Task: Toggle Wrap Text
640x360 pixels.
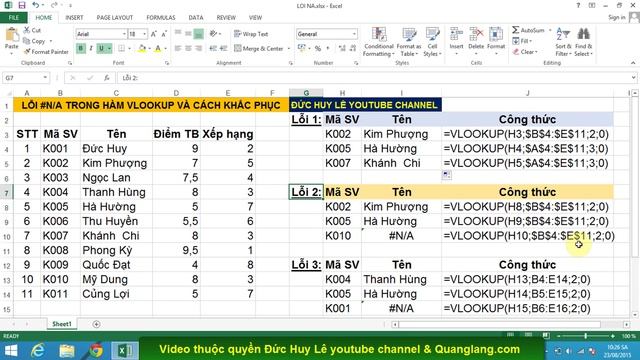Action: click(x=251, y=34)
